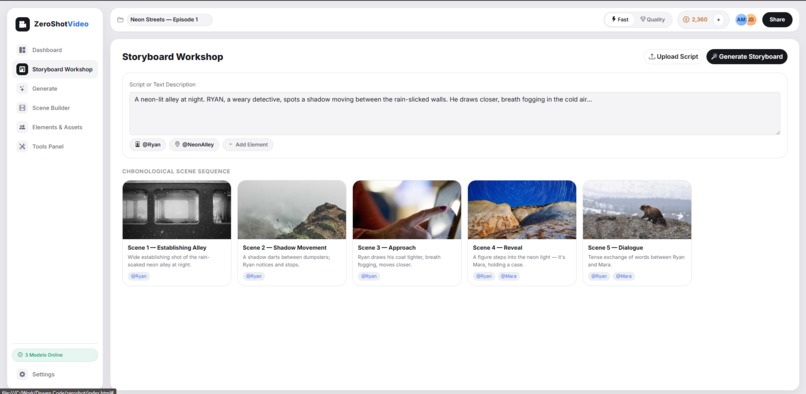
Task: Click the @NeonAlley location chip
Action: coord(194,145)
